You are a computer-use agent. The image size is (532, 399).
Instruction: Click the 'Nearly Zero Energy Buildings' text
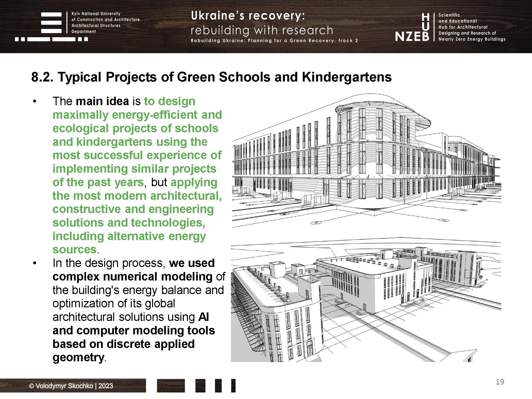coord(472,39)
